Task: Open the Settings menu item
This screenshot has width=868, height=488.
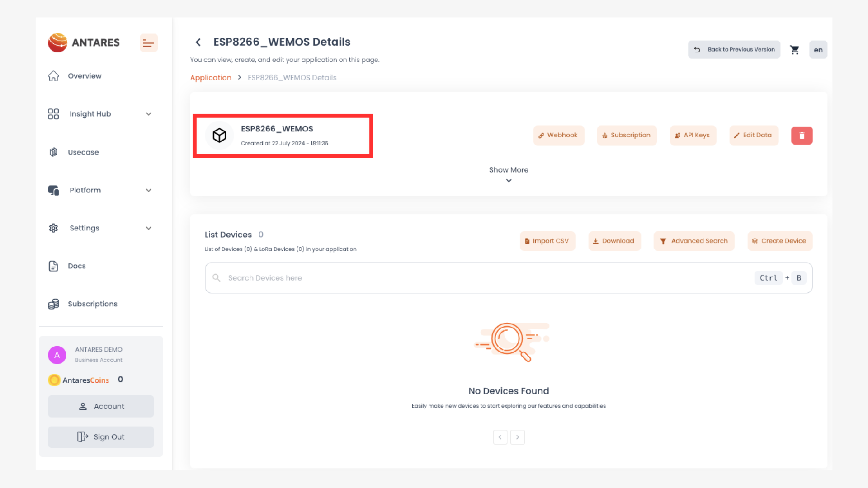Action: (x=85, y=228)
